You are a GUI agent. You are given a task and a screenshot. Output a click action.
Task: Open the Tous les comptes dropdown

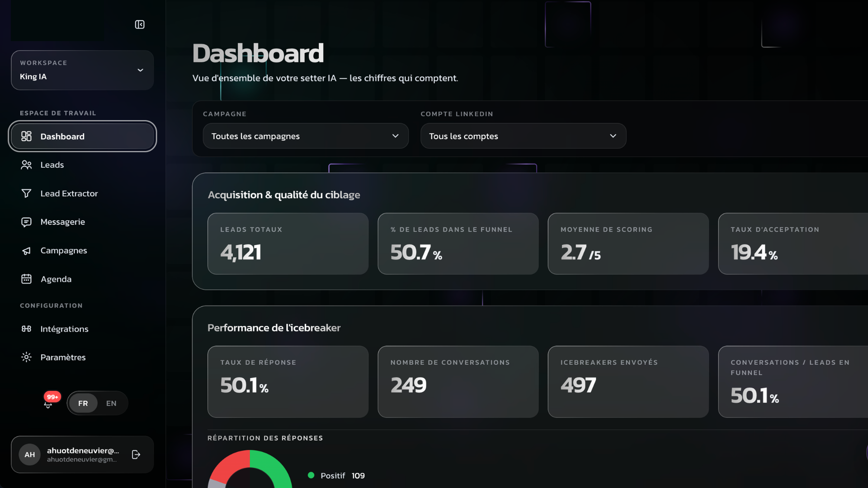(524, 136)
